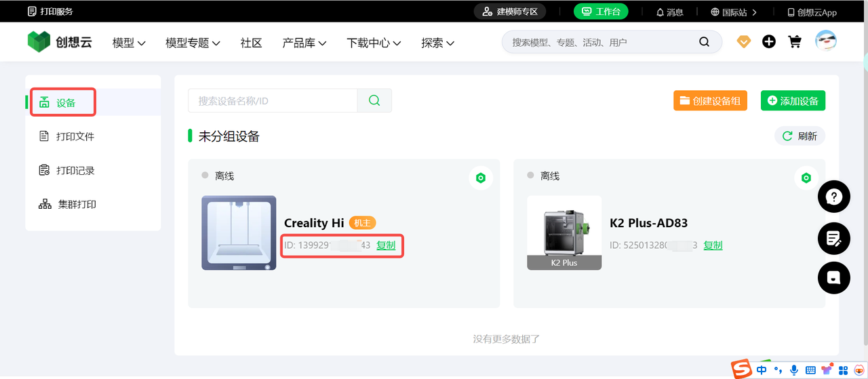Image resolution: width=868 pixels, height=379 pixels.
Task: Open 消息 notifications
Action: point(670,12)
